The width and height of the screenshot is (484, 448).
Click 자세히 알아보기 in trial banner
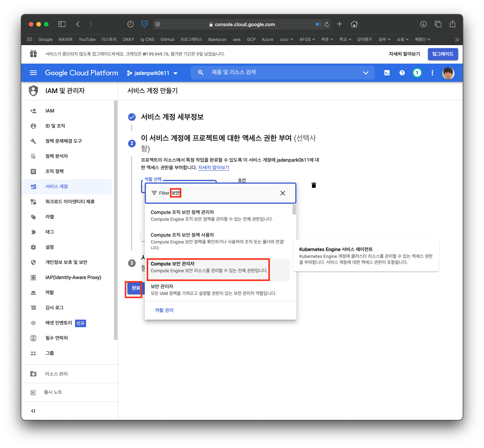coord(404,54)
